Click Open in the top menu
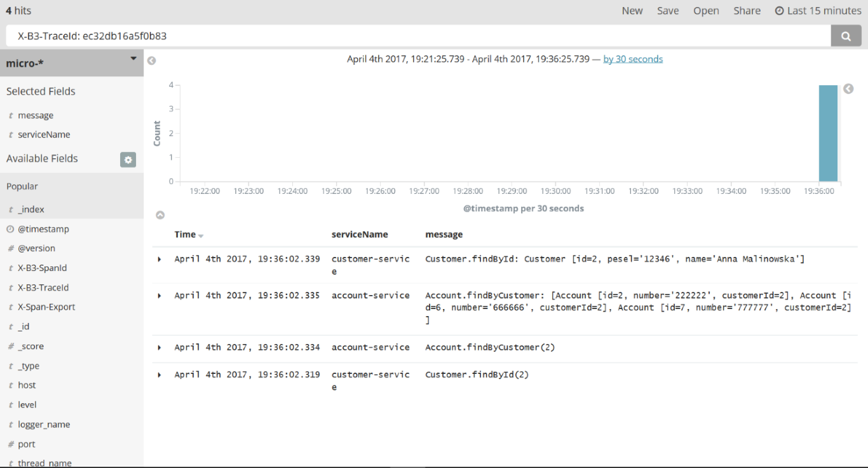Image resolution: width=868 pixels, height=468 pixels. click(x=706, y=11)
